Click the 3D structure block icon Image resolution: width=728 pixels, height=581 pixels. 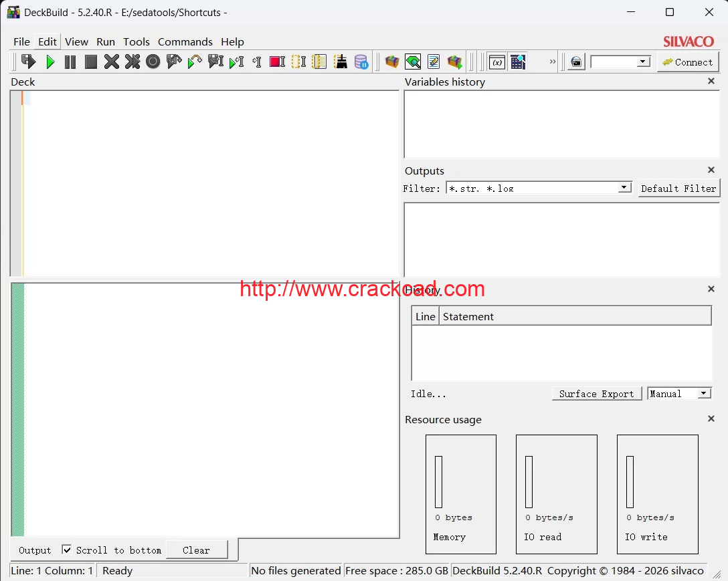point(392,62)
